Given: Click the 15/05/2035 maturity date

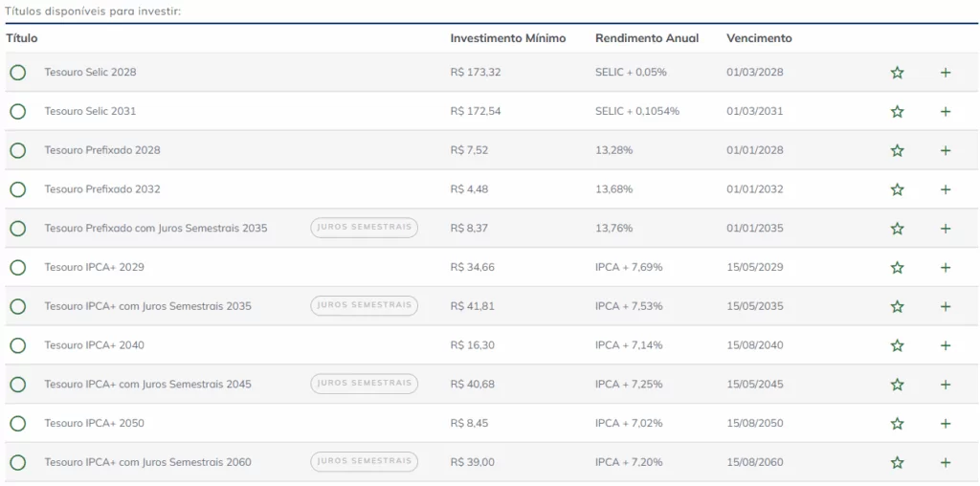Looking at the screenshot, I should point(755,306).
